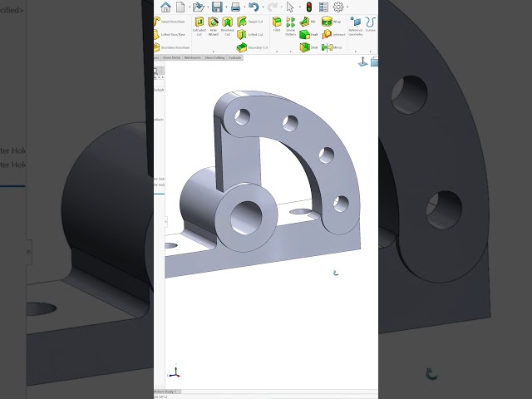Click the coordinate triad in the viewport corner

[175, 372]
